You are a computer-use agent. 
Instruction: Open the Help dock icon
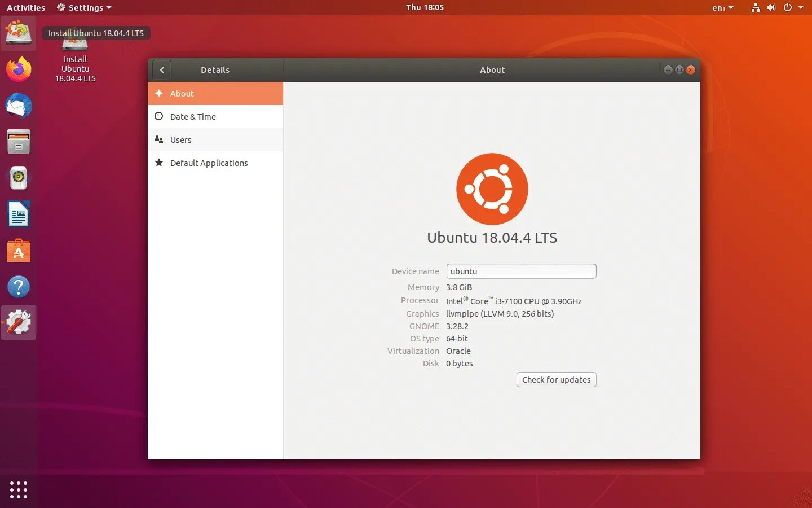point(19,287)
